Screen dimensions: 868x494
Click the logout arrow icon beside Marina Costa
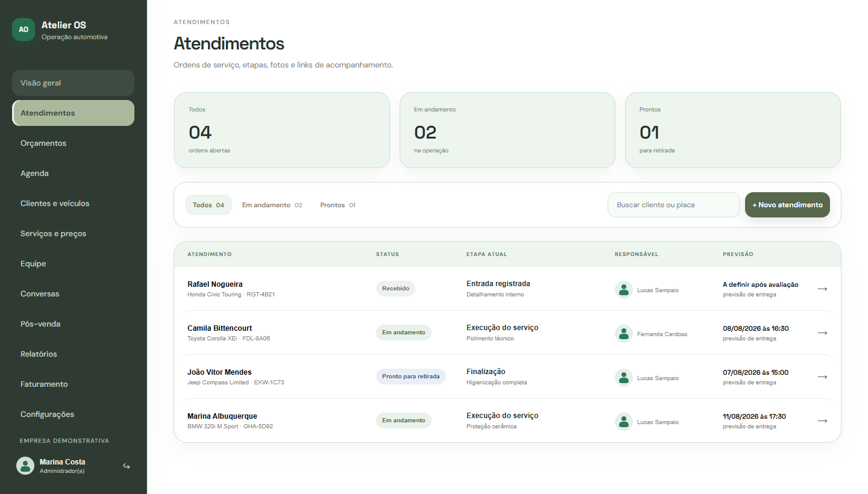pyautogui.click(x=127, y=466)
